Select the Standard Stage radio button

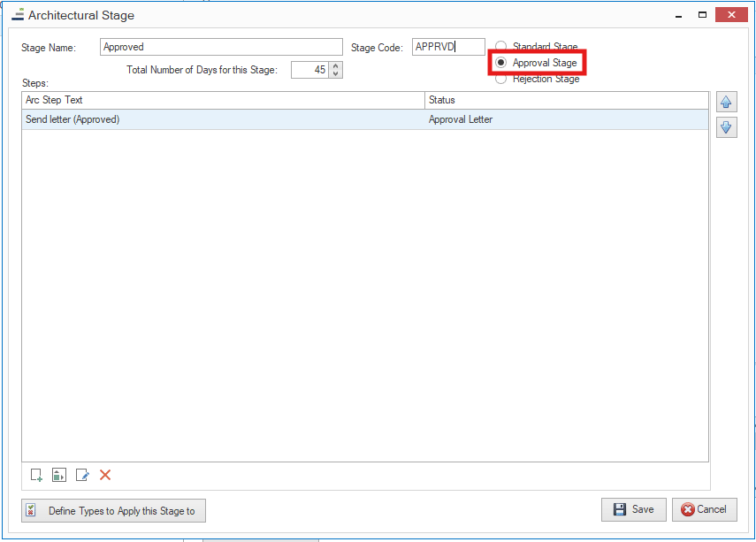point(501,46)
